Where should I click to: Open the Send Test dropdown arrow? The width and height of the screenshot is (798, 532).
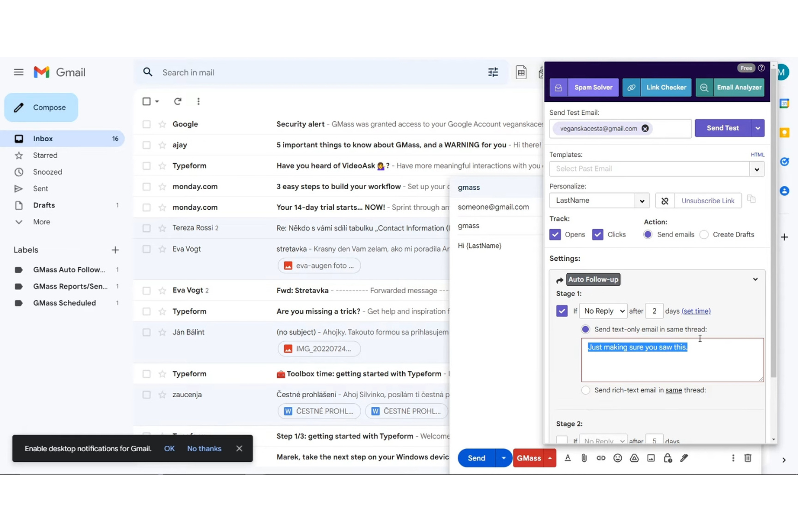(758, 128)
